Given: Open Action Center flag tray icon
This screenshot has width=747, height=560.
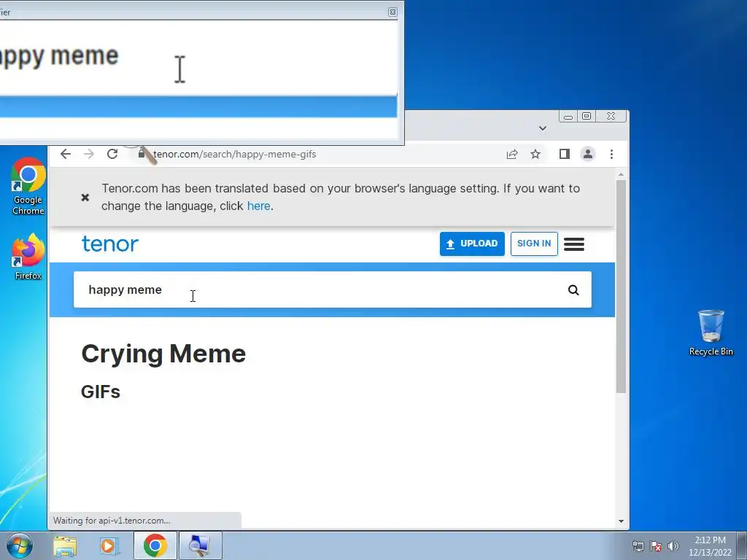Looking at the screenshot, I should tap(656, 547).
